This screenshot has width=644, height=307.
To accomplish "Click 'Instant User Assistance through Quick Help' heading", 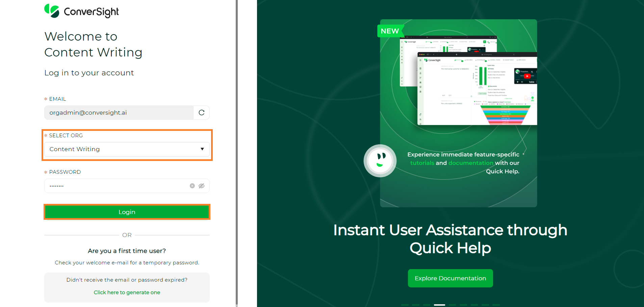I will (x=450, y=239).
